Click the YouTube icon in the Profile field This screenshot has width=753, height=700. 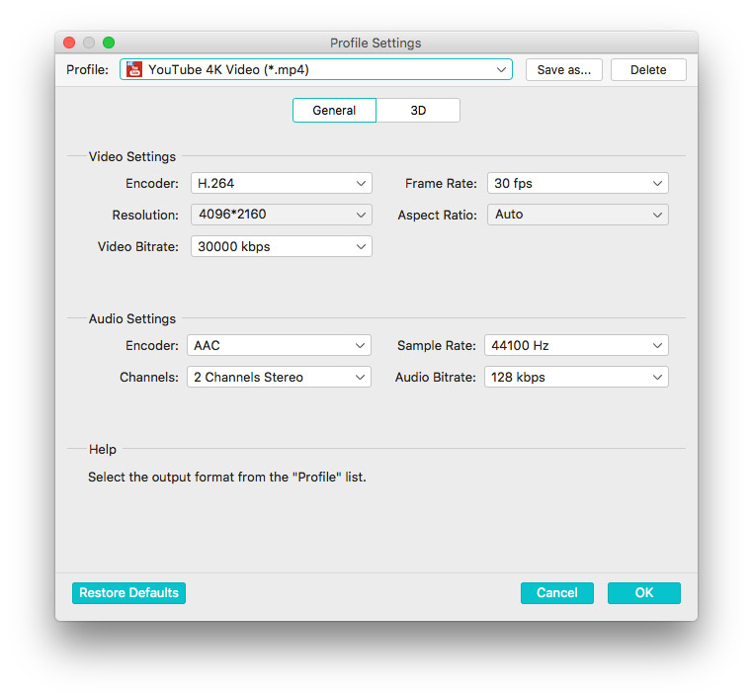(134, 69)
